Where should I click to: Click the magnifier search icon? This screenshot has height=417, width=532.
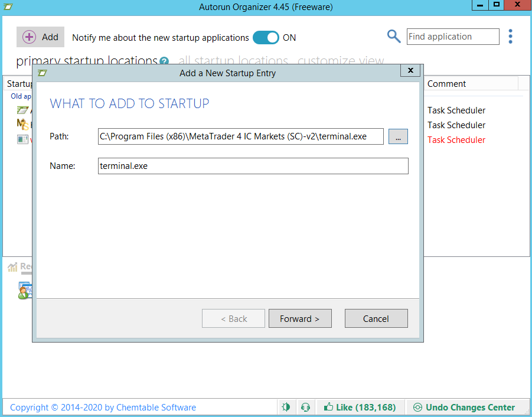click(x=394, y=36)
